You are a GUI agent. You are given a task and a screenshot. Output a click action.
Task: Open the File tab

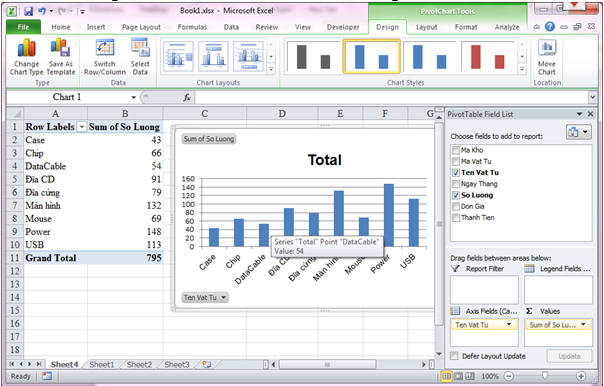coord(23,27)
